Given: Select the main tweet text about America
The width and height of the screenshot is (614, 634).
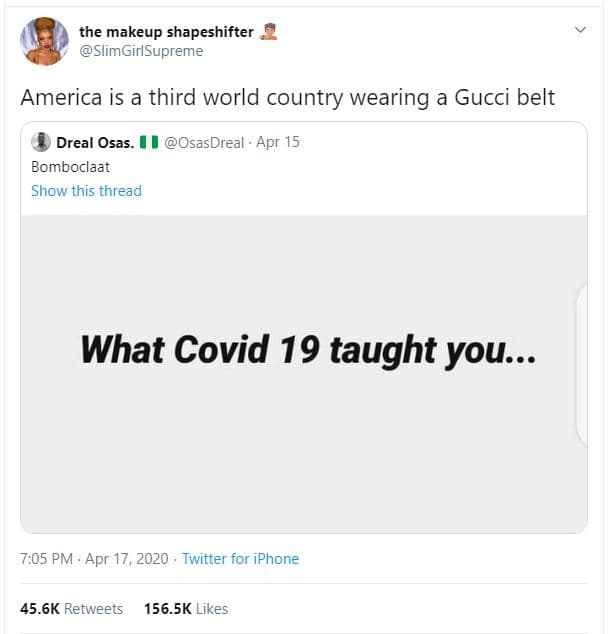Looking at the screenshot, I should click(x=288, y=97).
